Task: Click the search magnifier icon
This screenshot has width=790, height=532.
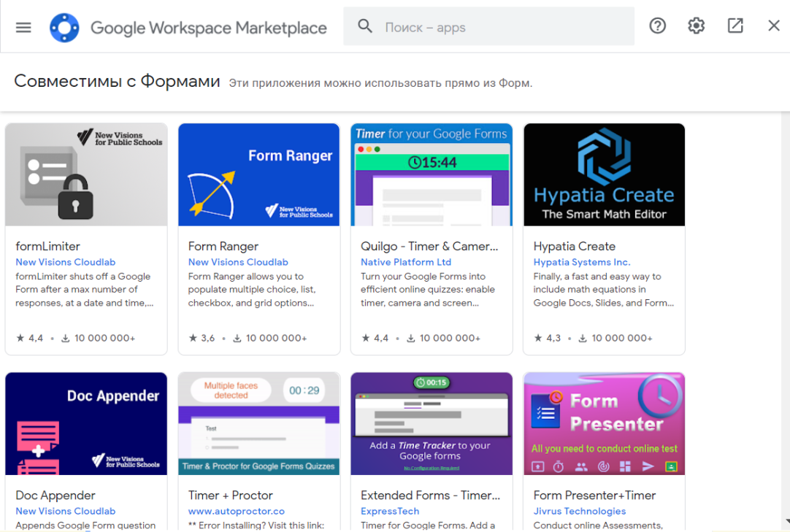Action: (365, 26)
